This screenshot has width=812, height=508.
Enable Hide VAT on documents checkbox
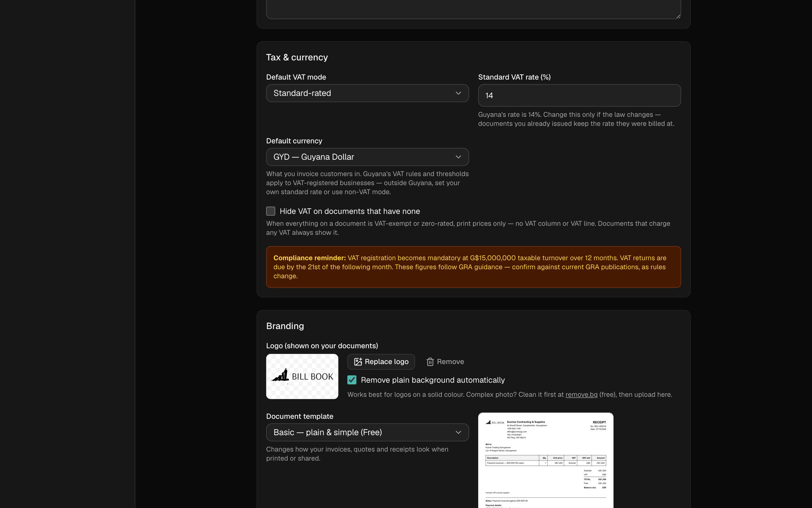(271, 211)
